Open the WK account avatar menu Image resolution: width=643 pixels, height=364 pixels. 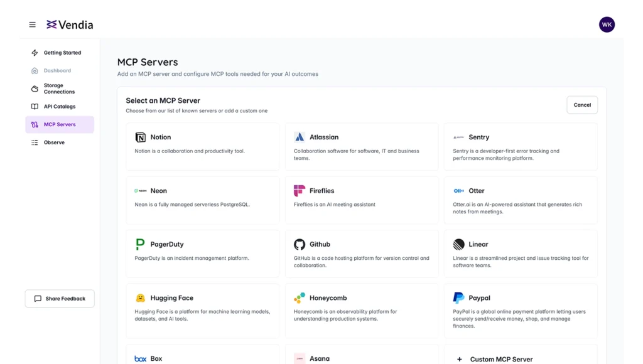point(607,24)
